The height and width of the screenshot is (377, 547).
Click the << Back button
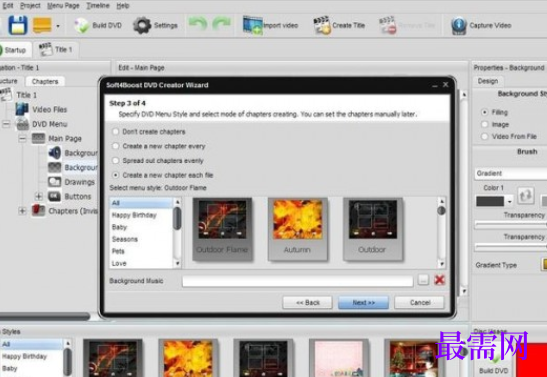pyautogui.click(x=307, y=302)
